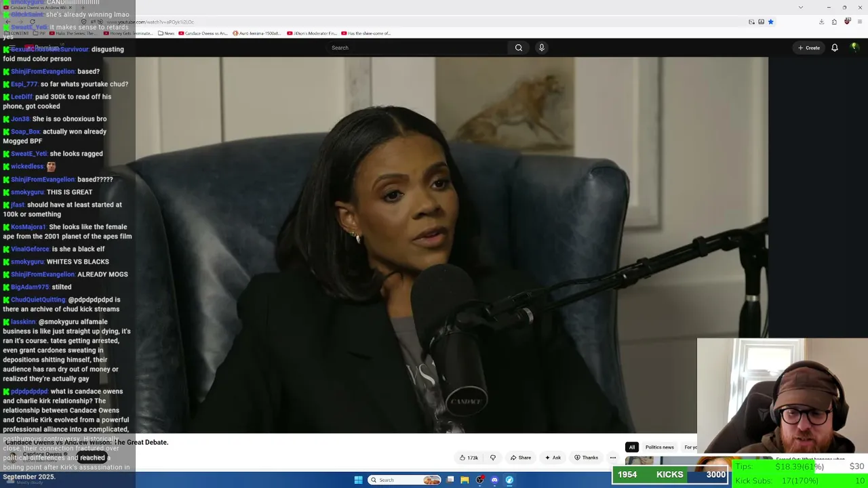
Task: Open the Candace Owens bookmark in bookmarks bar
Action: tap(203, 33)
